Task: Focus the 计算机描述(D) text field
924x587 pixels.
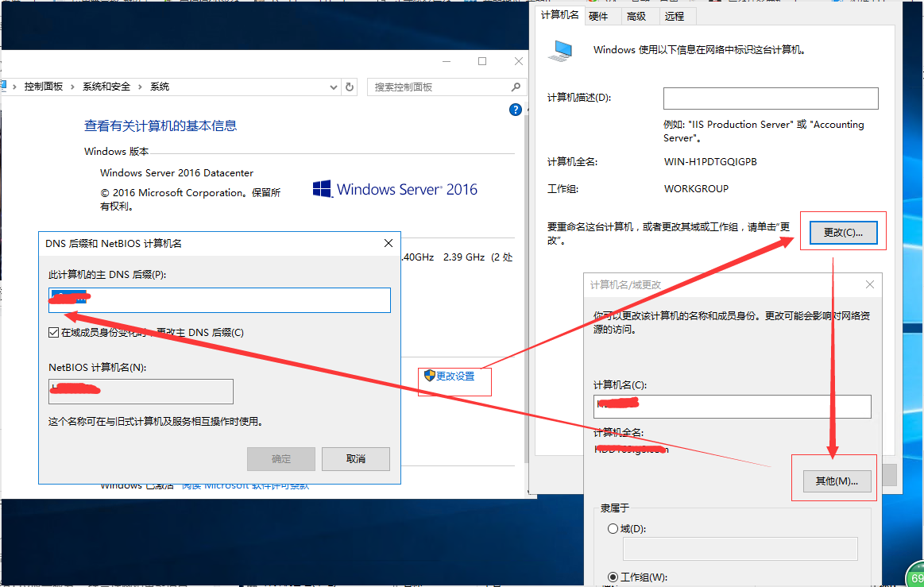Action: coord(771,98)
